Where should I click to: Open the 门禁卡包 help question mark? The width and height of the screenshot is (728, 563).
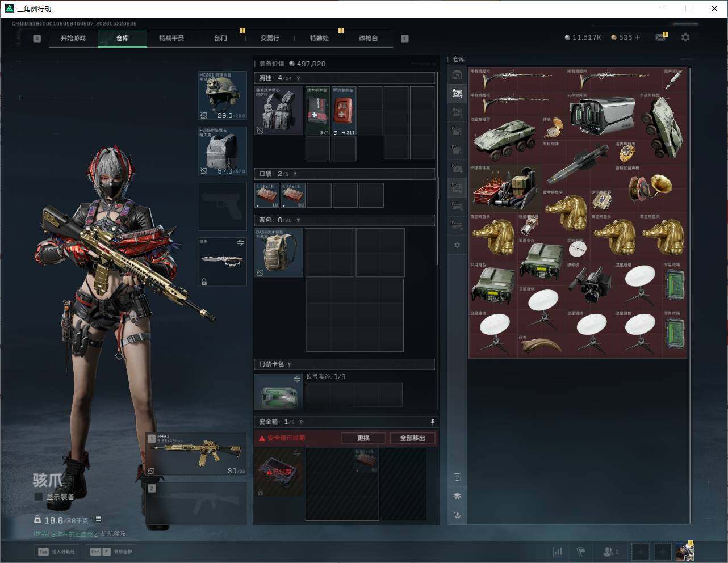click(x=289, y=364)
